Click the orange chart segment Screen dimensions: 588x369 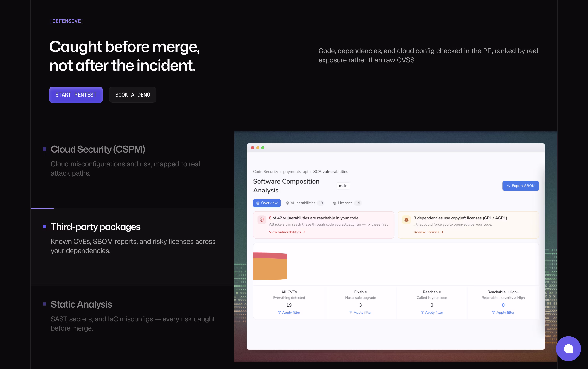pyautogui.click(x=270, y=269)
